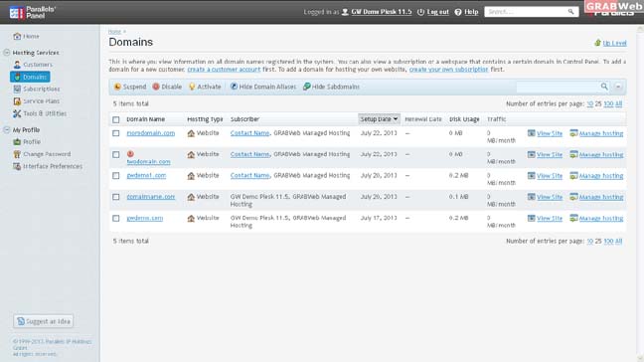The width and height of the screenshot is (644, 362).
Task: Collapse the Hosting Services section
Action: pos(7,52)
